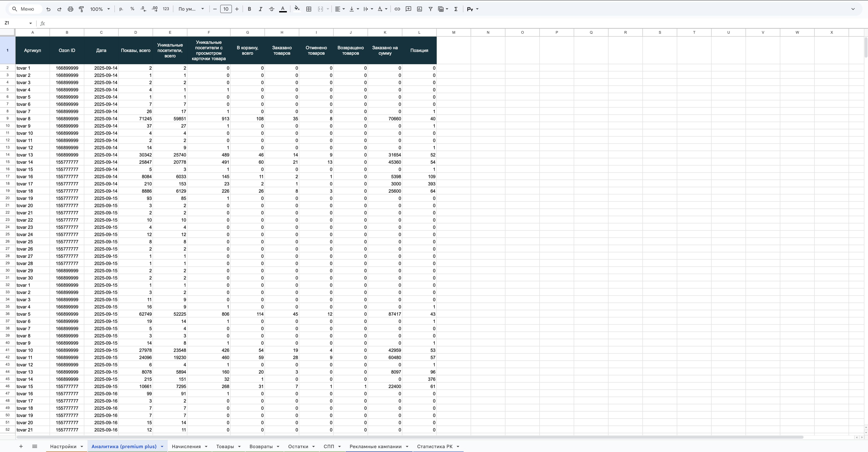Screen dimensions: 868x452
Task: Toggle bold formatting
Action: click(x=249, y=9)
